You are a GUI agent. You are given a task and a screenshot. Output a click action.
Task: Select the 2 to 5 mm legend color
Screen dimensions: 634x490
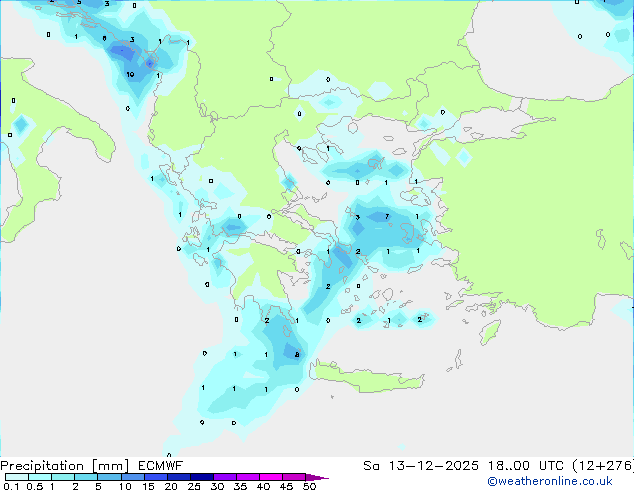coord(86,477)
